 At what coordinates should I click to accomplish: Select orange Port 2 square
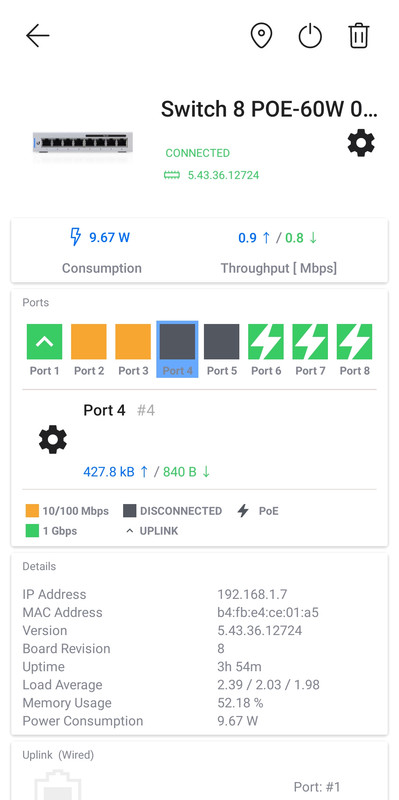point(89,341)
